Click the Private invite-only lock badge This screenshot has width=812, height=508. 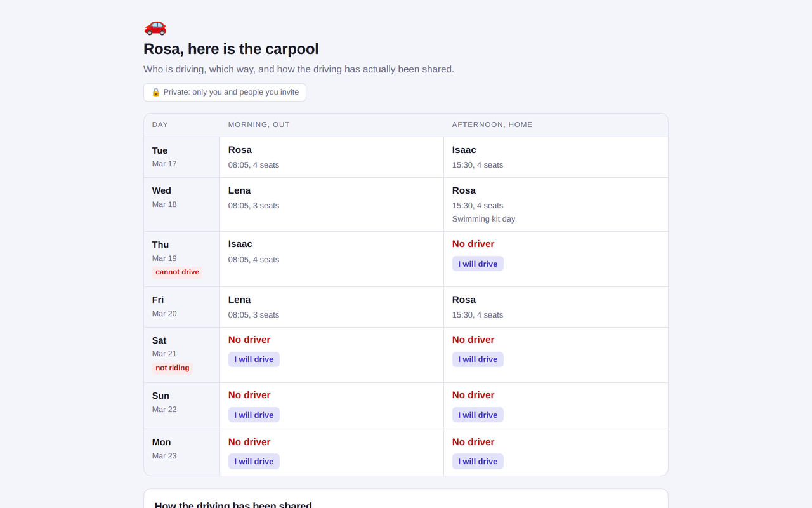click(225, 92)
